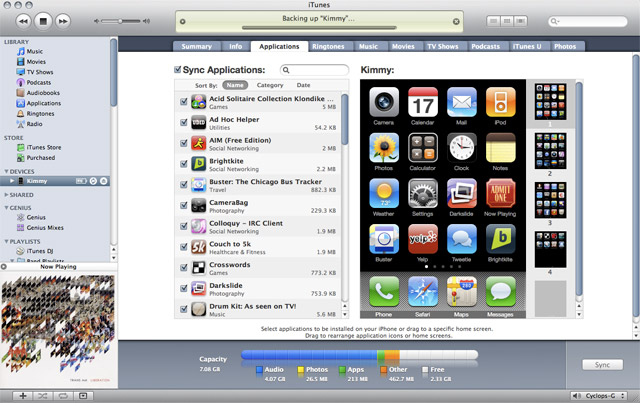Select the Safari compass dock icon
The width and height of the screenshot is (640, 403).
coord(423,292)
